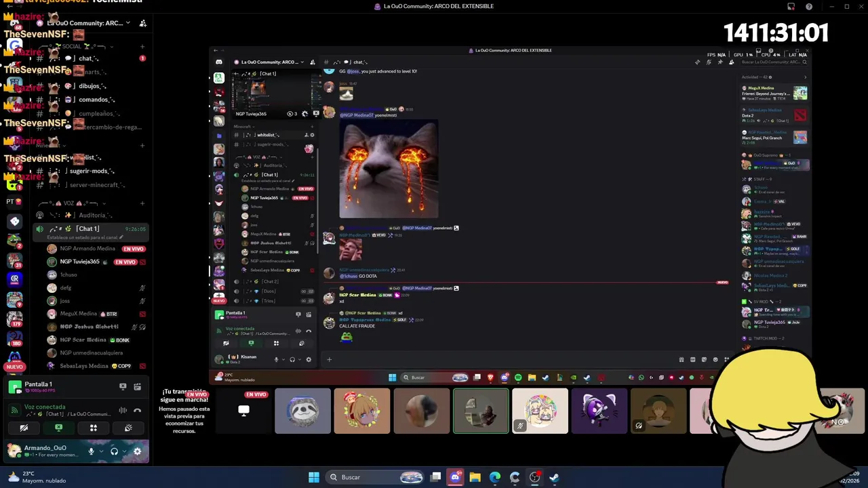The height and width of the screenshot is (488, 868).
Task: Click the Voz conectada status link
Action: click(x=45, y=407)
